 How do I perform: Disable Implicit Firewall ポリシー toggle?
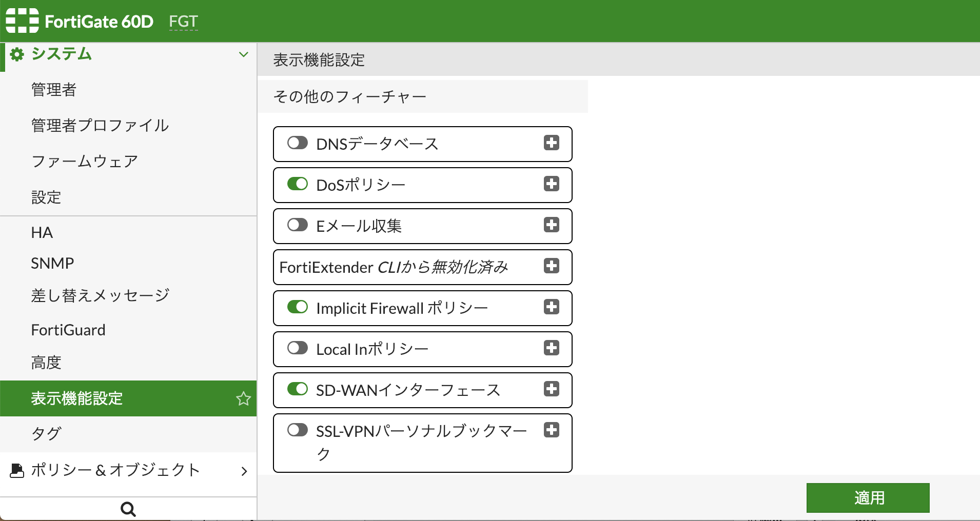pos(298,307)
